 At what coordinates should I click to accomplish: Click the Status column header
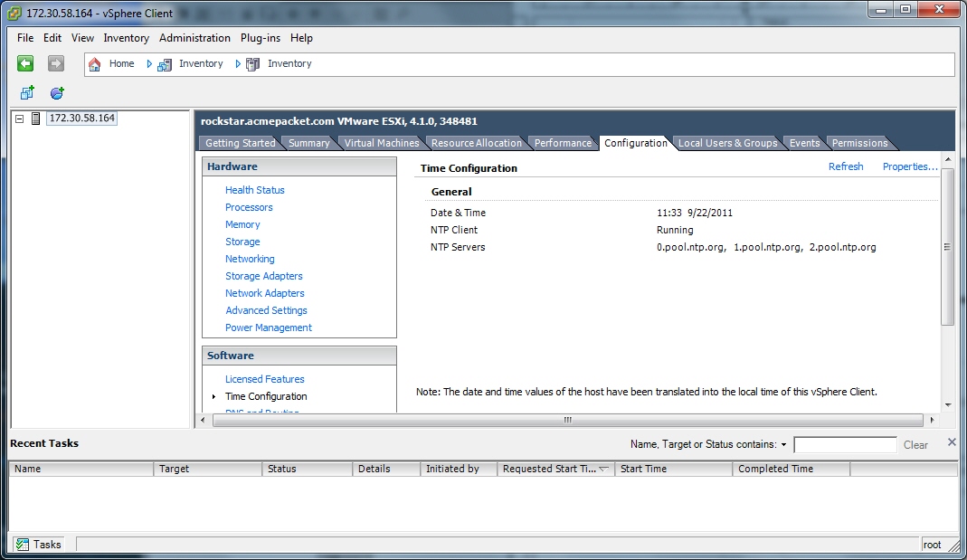click(308, 469)
